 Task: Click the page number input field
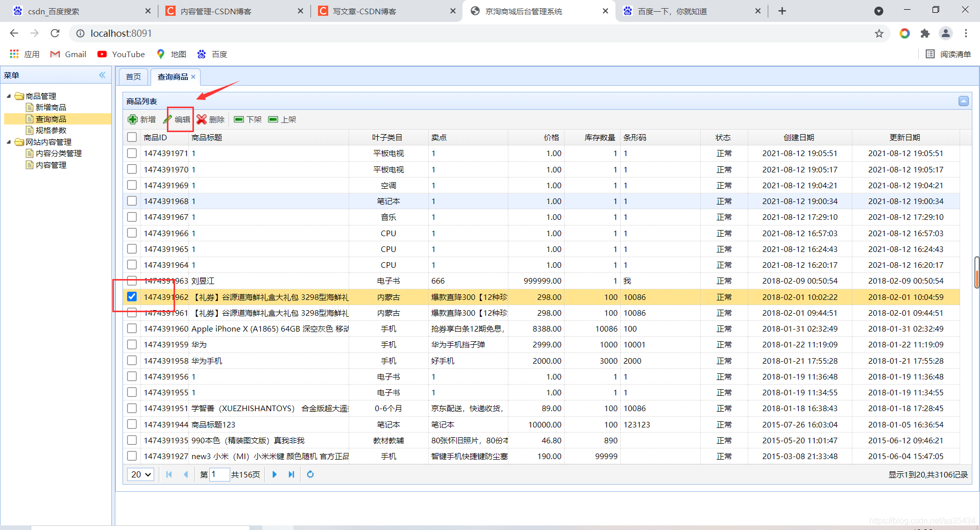point(219,474)
